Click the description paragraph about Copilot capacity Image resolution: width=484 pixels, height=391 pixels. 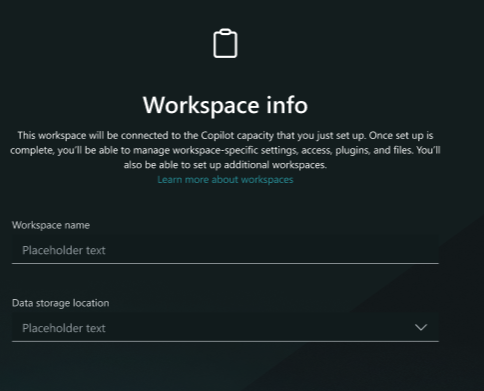[225, 150]
